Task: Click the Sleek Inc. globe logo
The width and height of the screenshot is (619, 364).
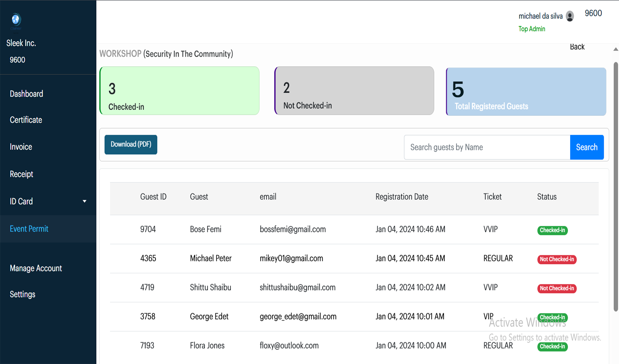Action: pyautogui.click(x=16, y=20)
